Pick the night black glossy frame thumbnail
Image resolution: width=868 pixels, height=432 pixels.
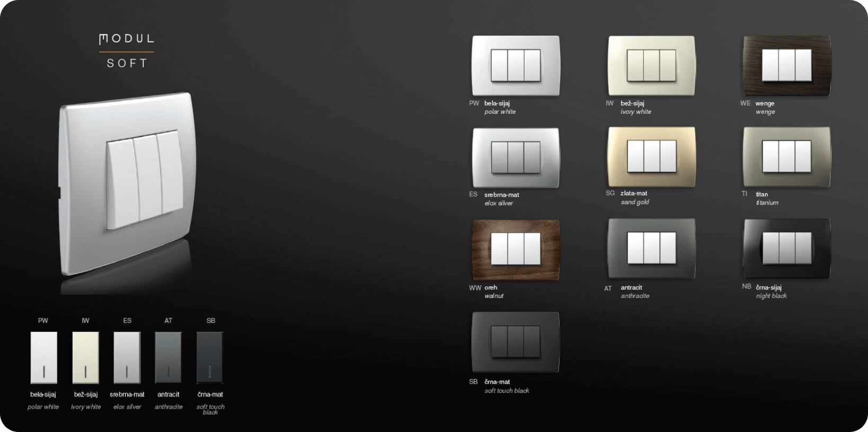pos(787,249)
